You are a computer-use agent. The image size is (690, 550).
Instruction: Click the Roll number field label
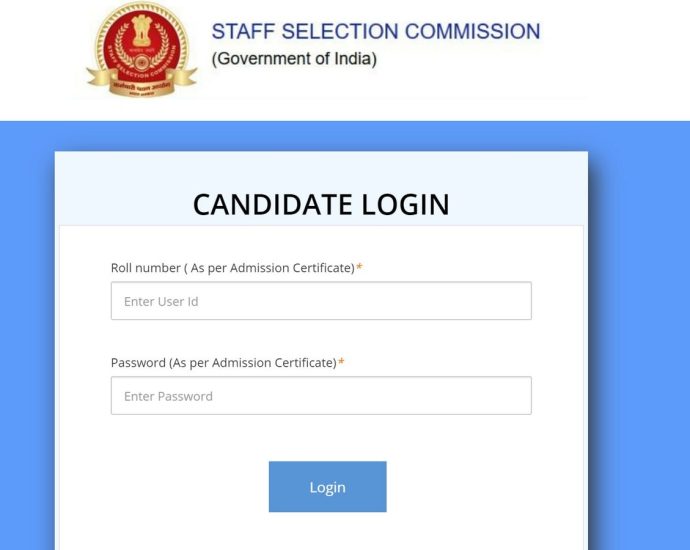point(232,268)
